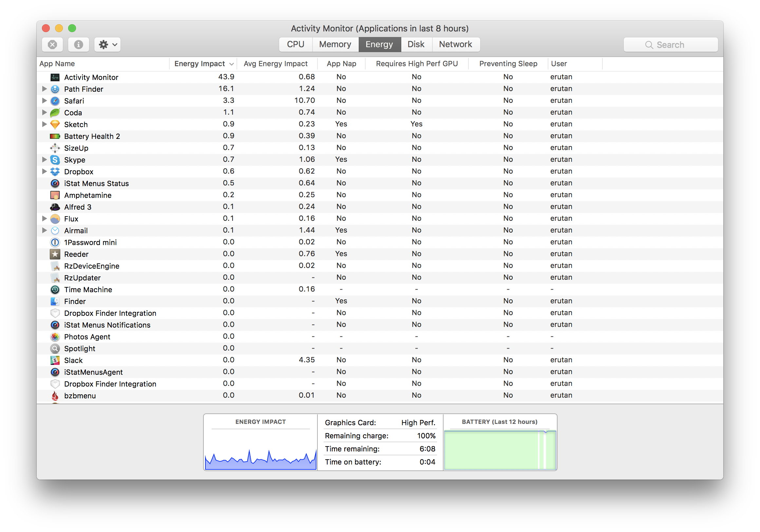
Task: Click the Activity Monitor app icon in list
Action: pyautogui.click(x=55, y=77)
